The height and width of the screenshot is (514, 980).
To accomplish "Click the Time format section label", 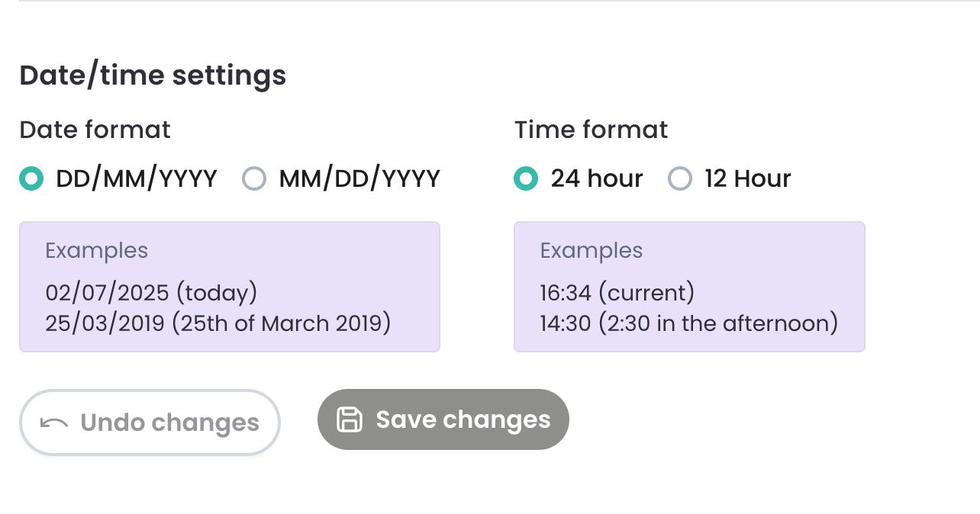I will 592,130.
